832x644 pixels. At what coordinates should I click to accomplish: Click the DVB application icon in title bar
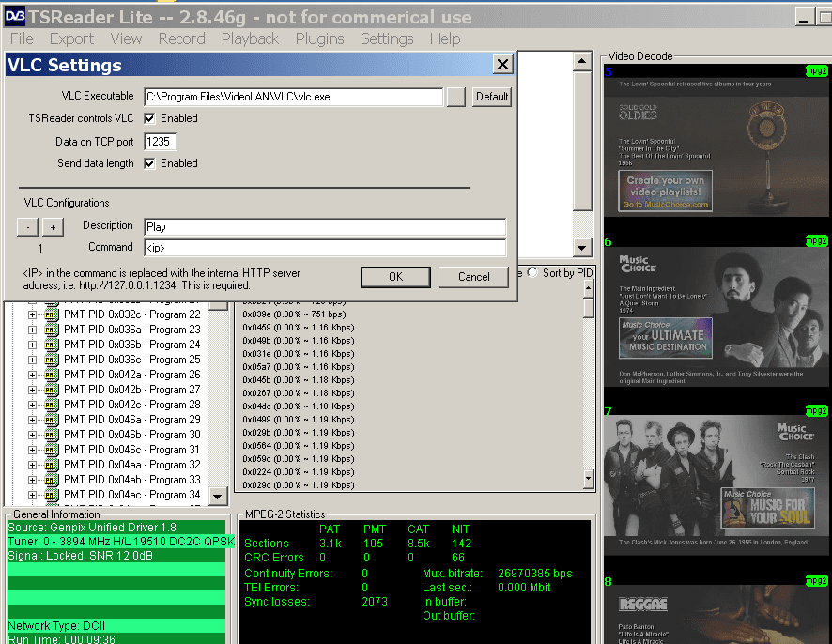pos(14,17)
